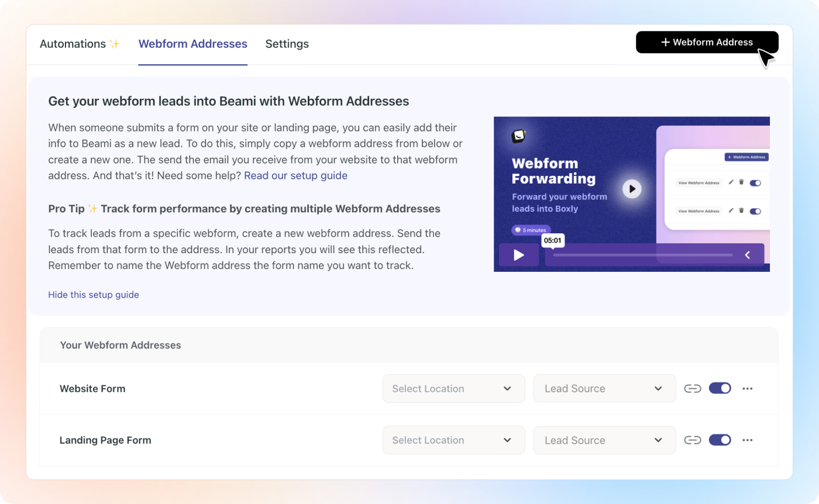Screen dimensions: 819x504
Task: Click the link icon for Landing Page Form
Action: point(693,440)
